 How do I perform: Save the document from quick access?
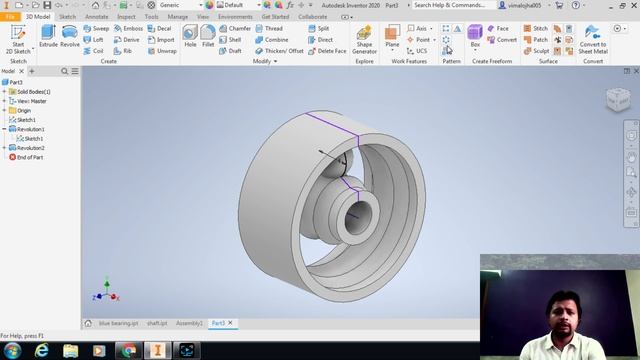(47, 5)
